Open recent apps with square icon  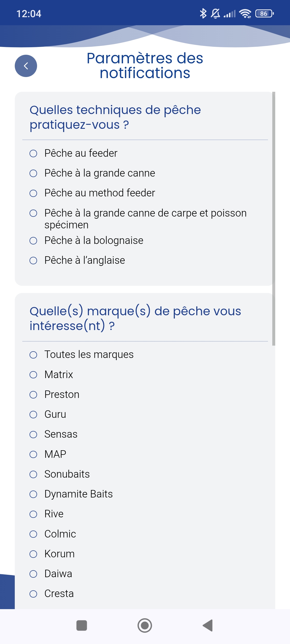pos(82,625)
